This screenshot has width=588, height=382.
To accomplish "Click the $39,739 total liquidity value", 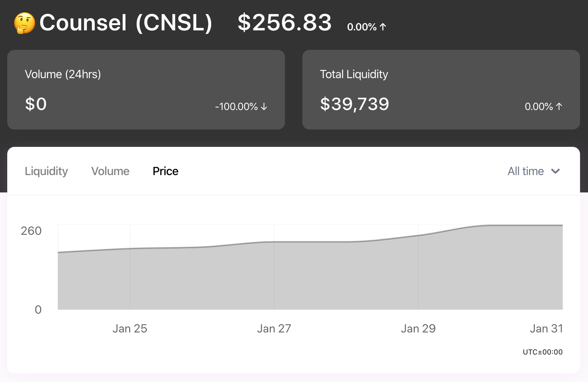I will [x=354, y=104].
